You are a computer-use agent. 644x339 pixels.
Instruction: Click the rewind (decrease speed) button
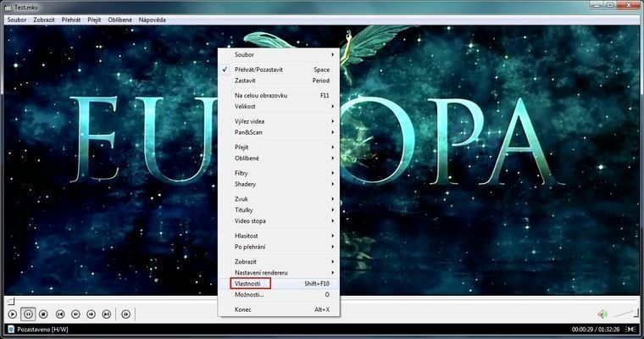[x=75, y=314]
